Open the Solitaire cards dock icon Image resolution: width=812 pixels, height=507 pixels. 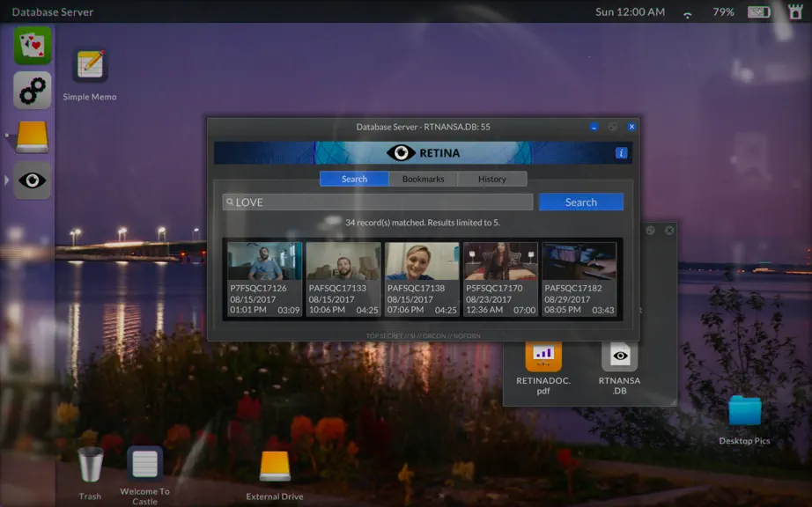pyautogui.click(x=33, y=46)
